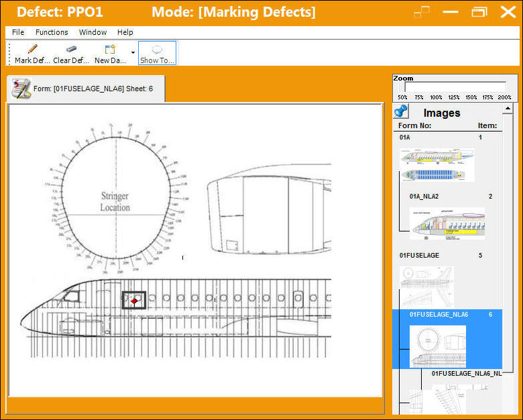Click the cascade windows icon in title bar
Image resolution: width=523 pixels, height=420 pixels.
[x=422, y=12]
